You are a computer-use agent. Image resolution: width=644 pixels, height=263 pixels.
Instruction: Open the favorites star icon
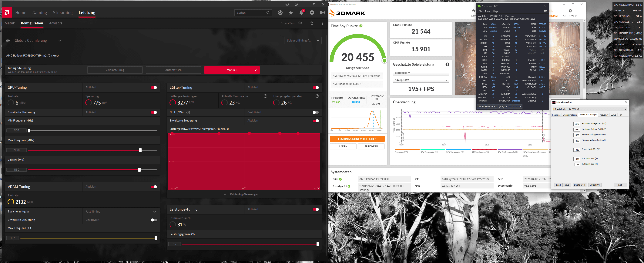point(291,12)
